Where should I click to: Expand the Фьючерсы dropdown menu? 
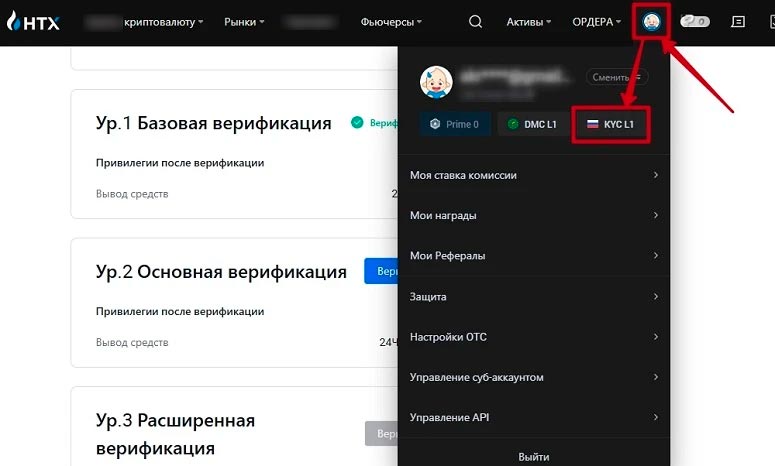(x=391, y=22)
